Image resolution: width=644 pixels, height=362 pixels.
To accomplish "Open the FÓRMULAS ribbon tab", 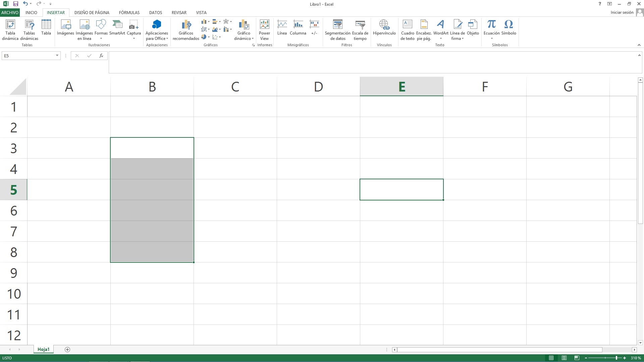I will coord(129,12).
